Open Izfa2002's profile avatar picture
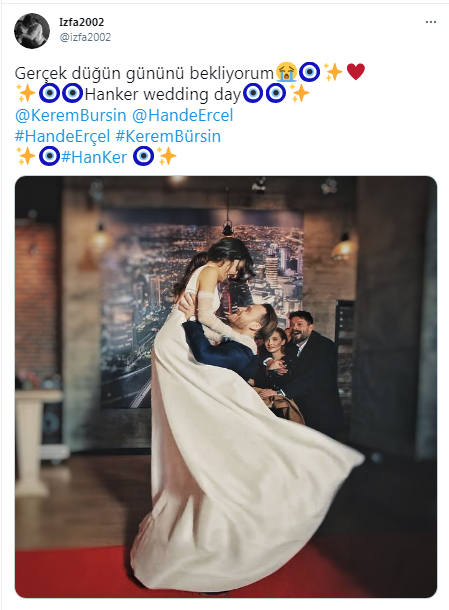This screenshot has height=610, width=449. click(32, 31)
